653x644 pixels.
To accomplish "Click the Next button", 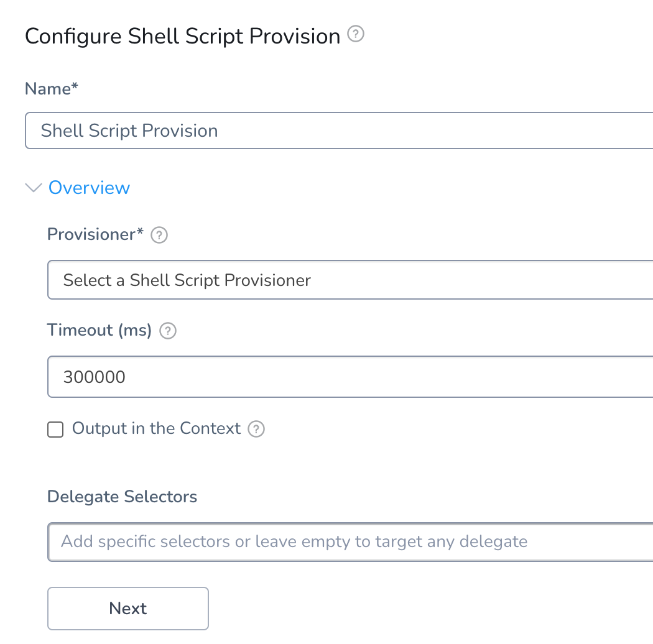I will click(128, 609).
